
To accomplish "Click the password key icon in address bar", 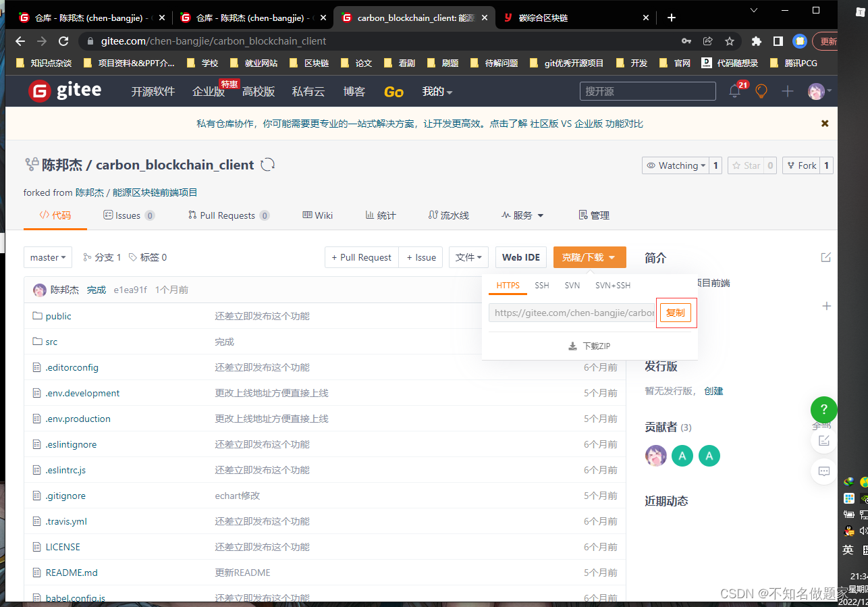I will [686, 41].
